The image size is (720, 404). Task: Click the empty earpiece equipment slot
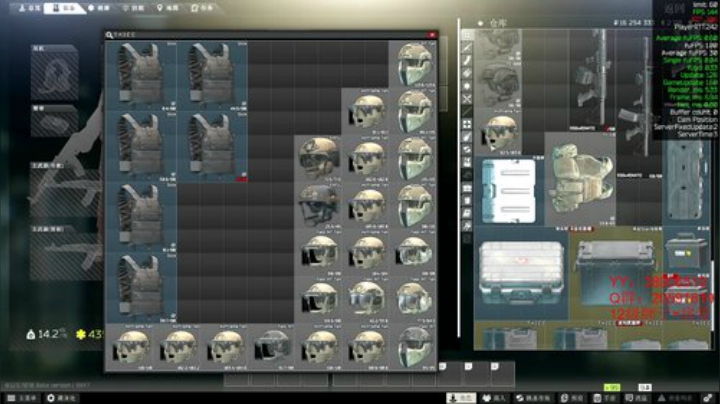pyautogui.click(x=54, y=73)
